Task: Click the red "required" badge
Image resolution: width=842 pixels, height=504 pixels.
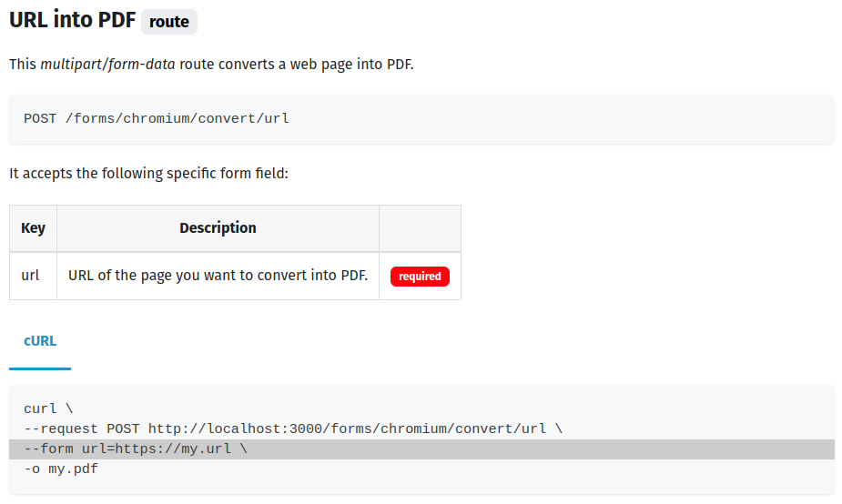Action: [420, 276]
